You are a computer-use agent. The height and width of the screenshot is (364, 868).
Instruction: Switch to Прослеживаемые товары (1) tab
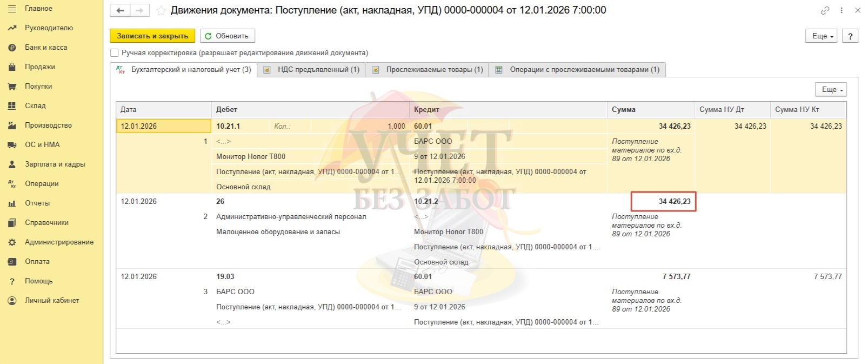(427, 70)
